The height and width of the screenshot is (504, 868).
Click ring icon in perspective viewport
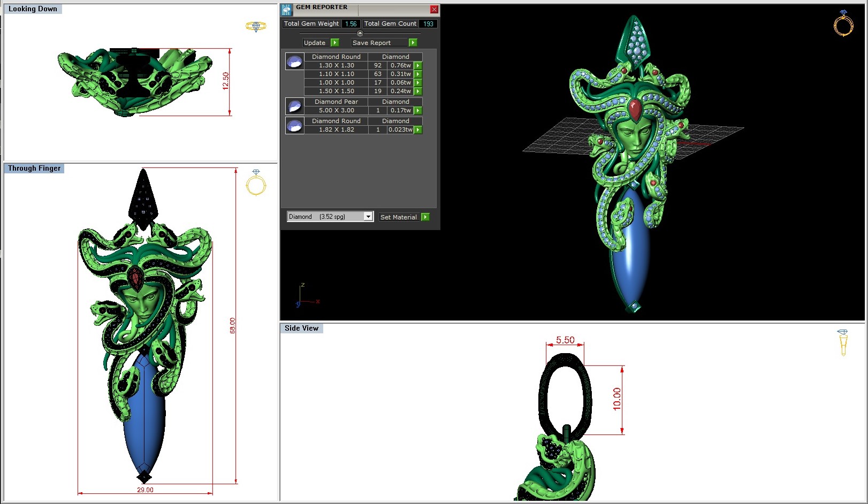(843, 23)
